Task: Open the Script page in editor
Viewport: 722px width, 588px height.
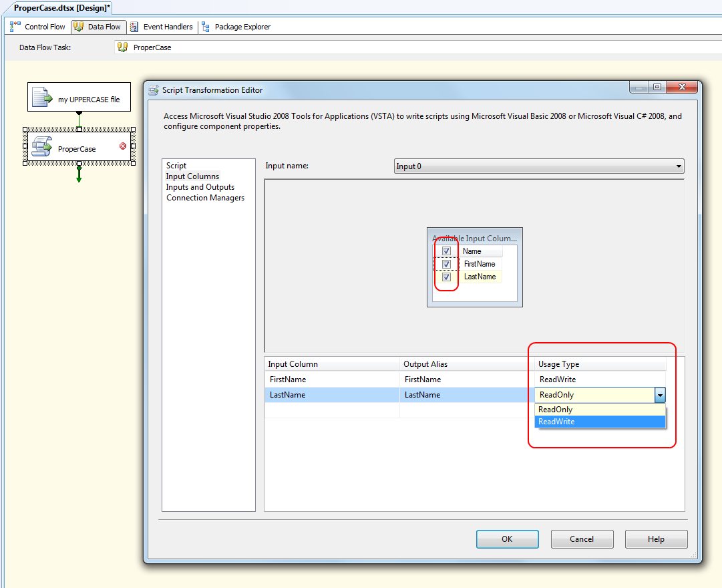Action: (176, 166)
